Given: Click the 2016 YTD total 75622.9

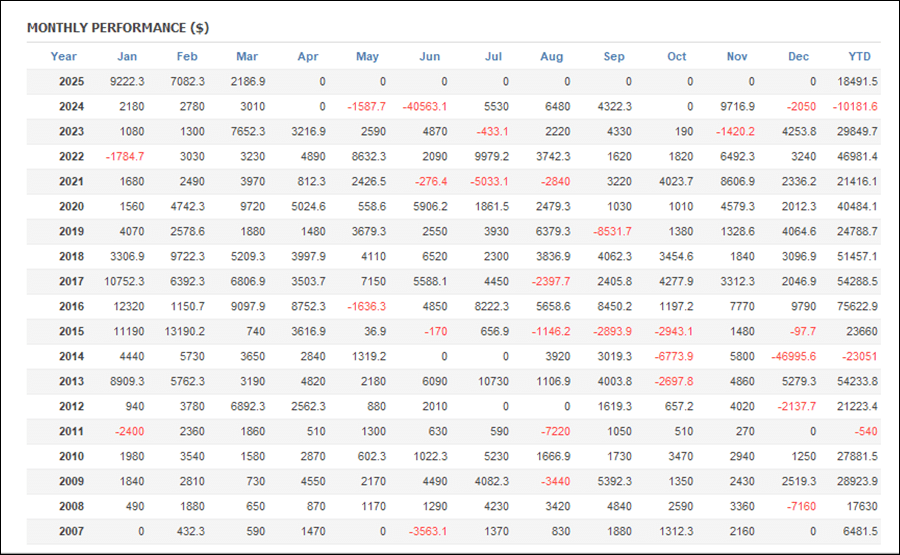Looking at the screenshot, I should coord(857,306).
